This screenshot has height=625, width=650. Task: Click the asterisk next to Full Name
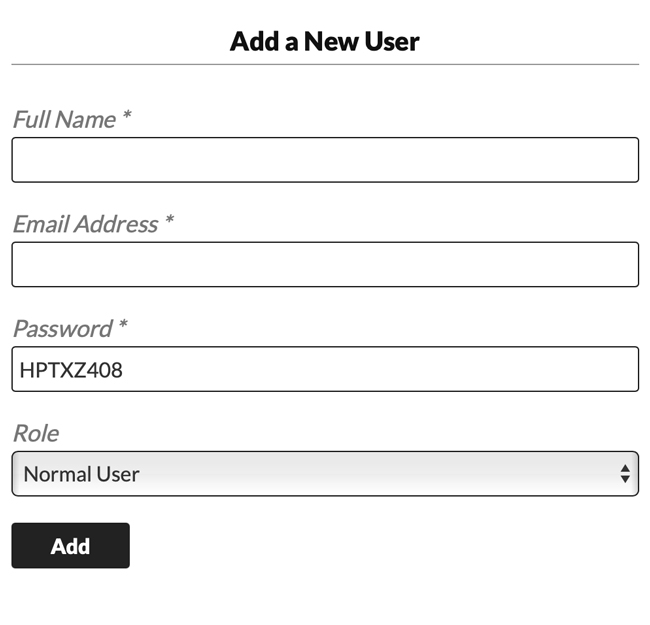tap(127, 116)
